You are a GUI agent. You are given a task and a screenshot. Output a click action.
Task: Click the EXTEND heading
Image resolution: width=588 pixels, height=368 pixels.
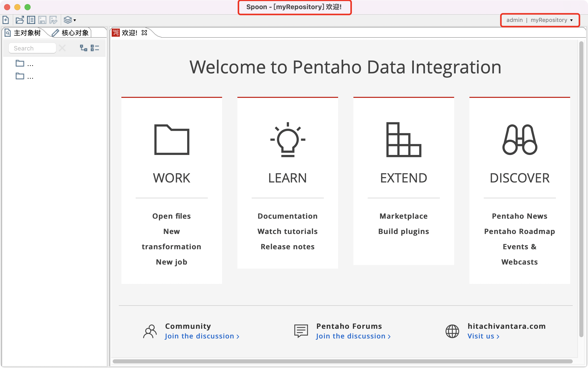tap(404, 178)
